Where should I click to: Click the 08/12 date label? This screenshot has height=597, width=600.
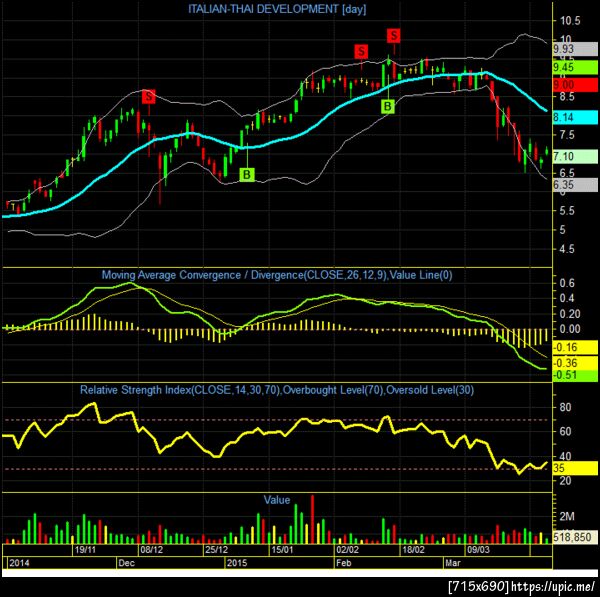[152, 550]
